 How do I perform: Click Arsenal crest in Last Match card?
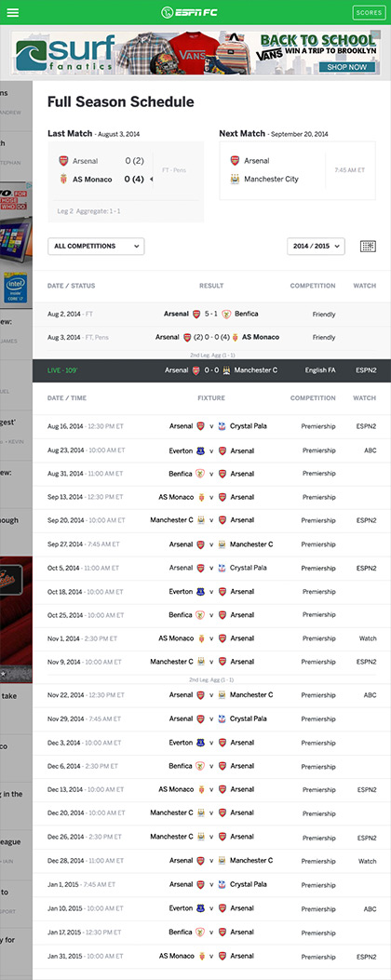pyautogui.click(x=63, y=161)
